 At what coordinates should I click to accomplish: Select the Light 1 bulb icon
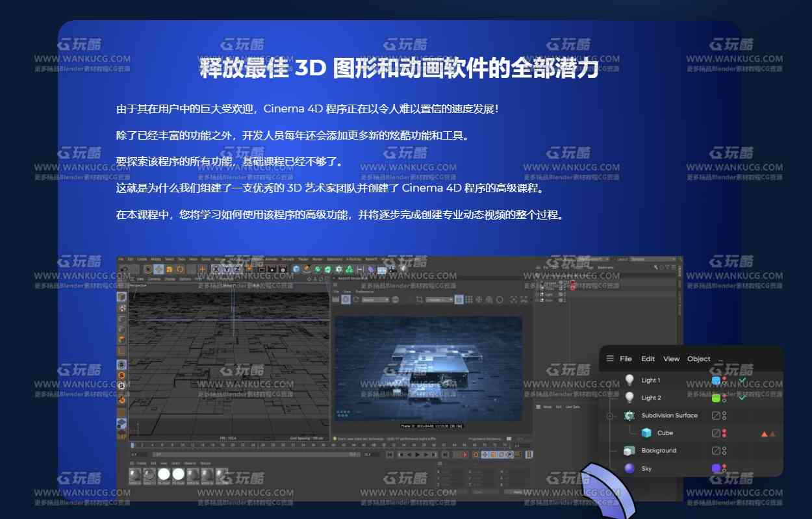click(x=629, y=380)
